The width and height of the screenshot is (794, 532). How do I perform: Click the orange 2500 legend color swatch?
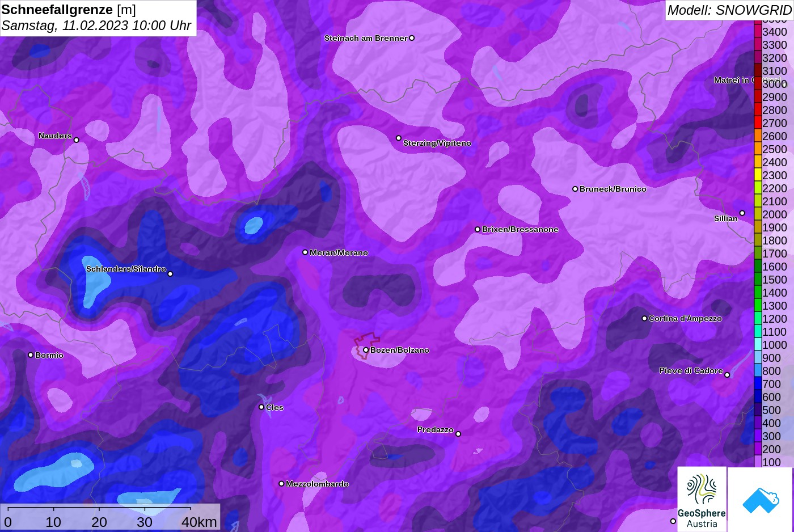tap(758, 149)
